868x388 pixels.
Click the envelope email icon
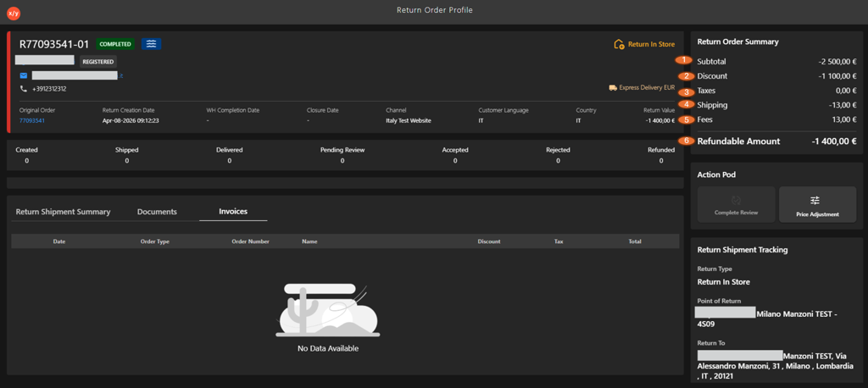23,75
